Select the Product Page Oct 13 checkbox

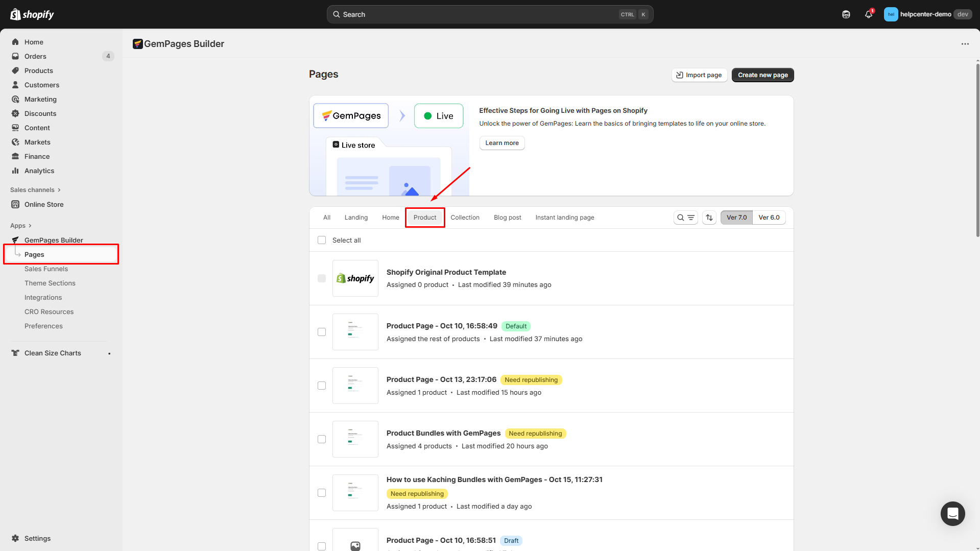tap(322, 386)
